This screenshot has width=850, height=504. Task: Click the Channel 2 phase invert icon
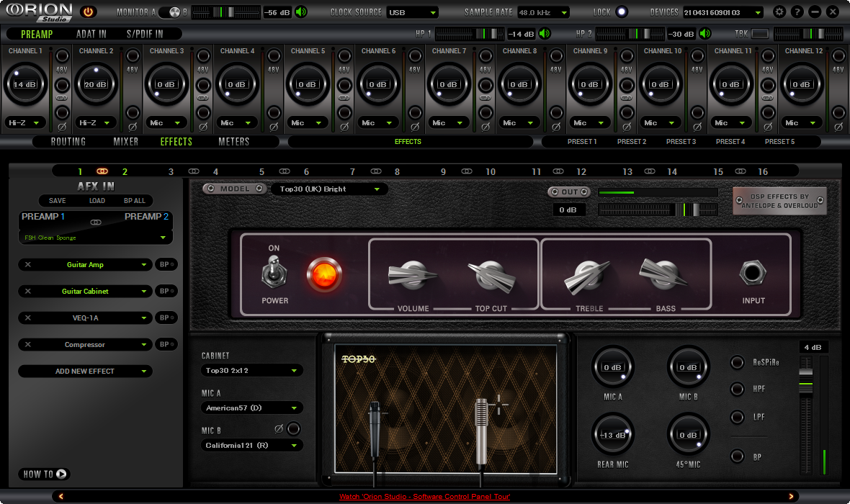click(133, 127)
